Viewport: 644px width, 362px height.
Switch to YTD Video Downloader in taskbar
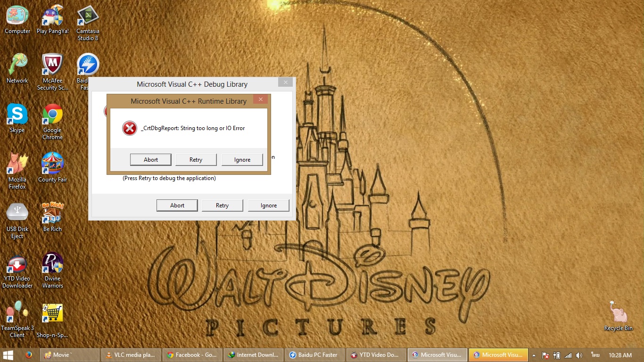pyautogui.click(x=376, y=355)
